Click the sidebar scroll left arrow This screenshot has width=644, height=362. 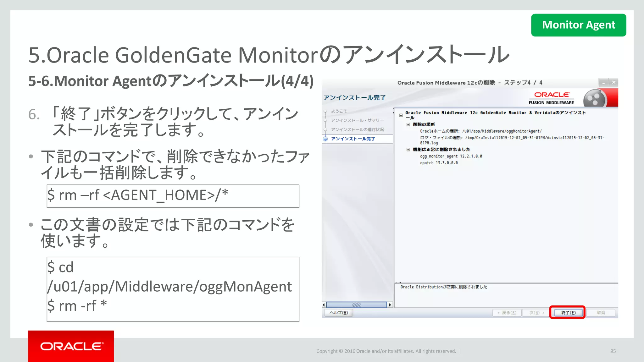point(324,305)
